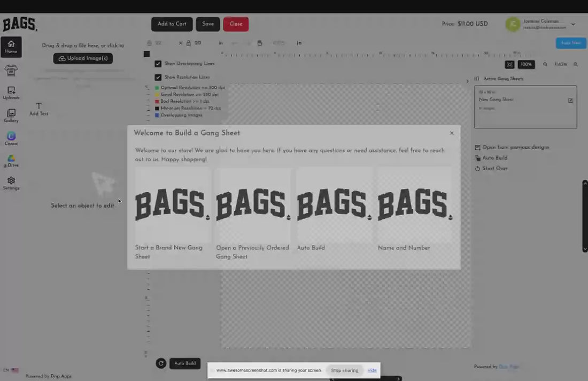Click Open from previous designs
Screen dimensions: 588x381
[512, 147]
